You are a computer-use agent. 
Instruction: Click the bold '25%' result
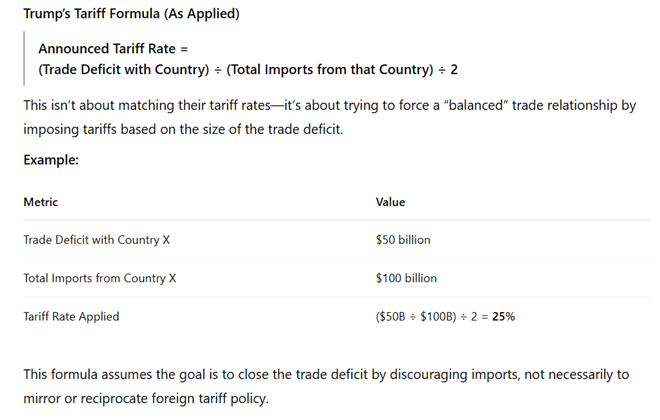pyautogui.click(x=503, y=316)
